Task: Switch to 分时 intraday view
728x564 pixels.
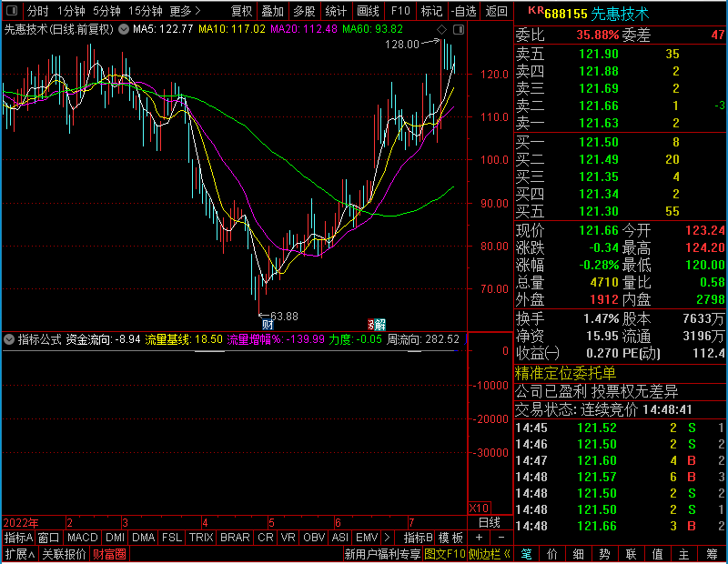Action: tap(37, 11)
